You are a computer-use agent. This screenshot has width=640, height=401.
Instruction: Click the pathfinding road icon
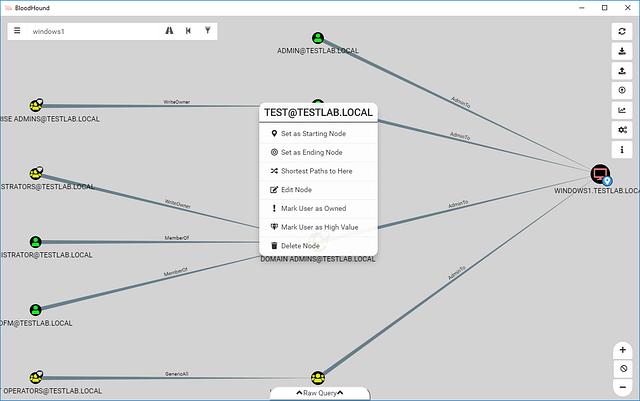pyautogui.click(x=169, y=31)
